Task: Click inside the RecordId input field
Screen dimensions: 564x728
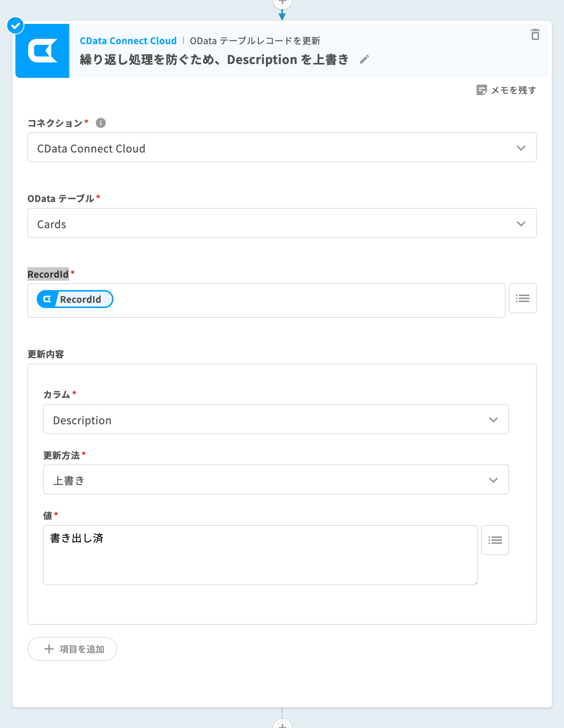Action: pos(300,300)
